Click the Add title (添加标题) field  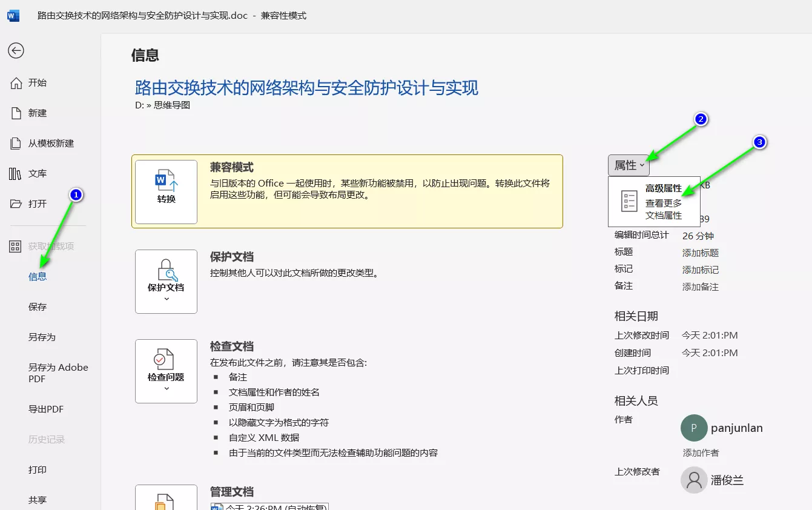(x=701, y=253)
